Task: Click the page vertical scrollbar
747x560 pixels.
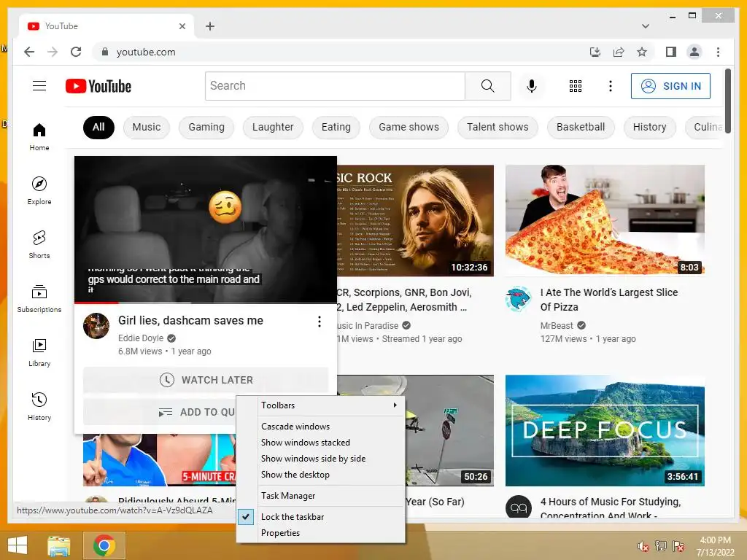Action: 728,101
